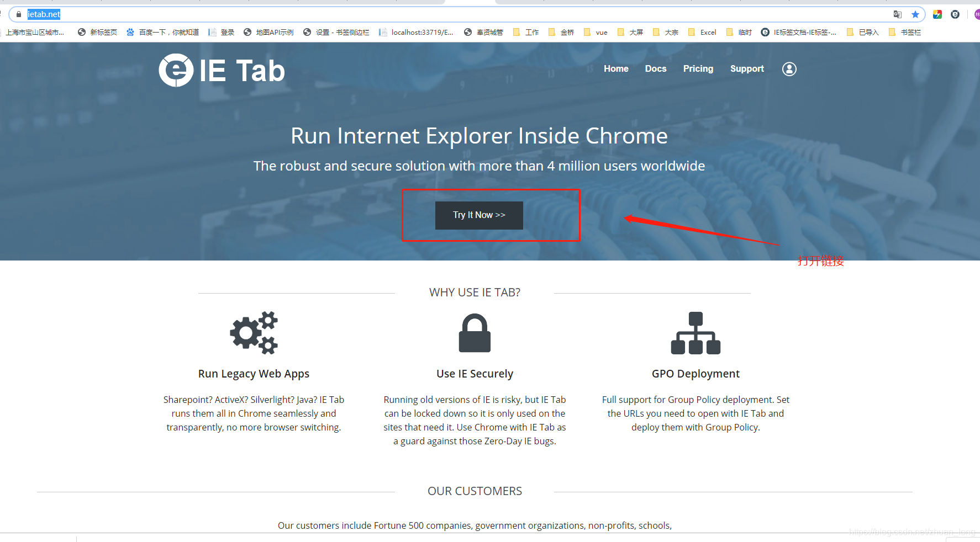This screenshot has height=542, width=980.
Task: Click the Use IE Securely heading
Action: coord(475,374)
